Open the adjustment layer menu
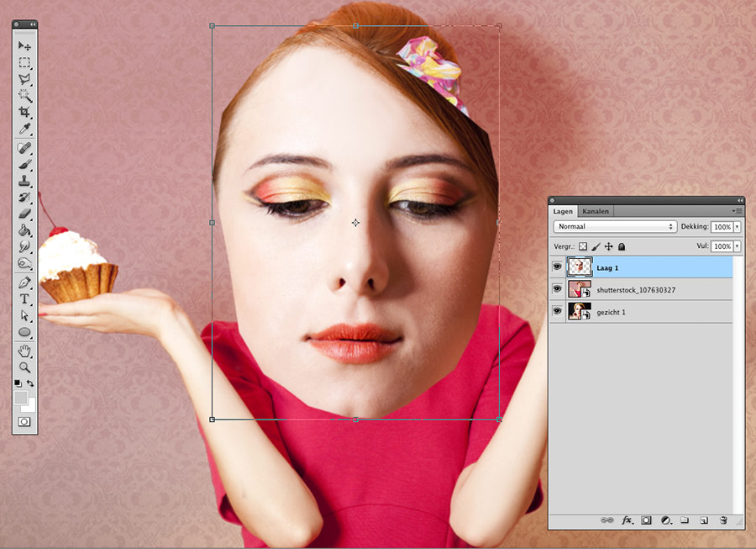Viewport: 756px width, 549px height. coord(666,520)
